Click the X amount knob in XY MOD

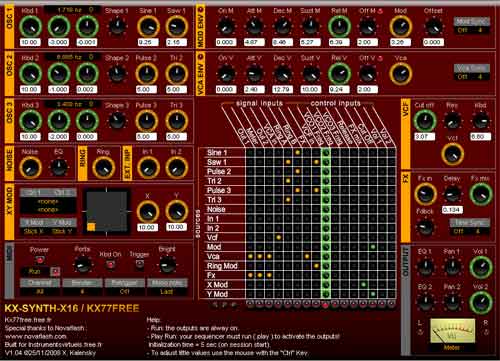point(147,211)
